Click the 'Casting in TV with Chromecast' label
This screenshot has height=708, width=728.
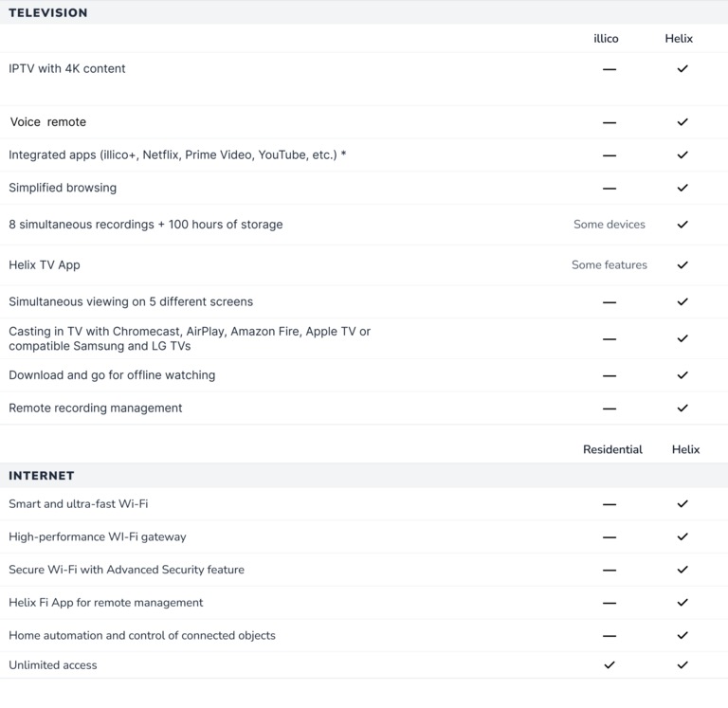190,338
